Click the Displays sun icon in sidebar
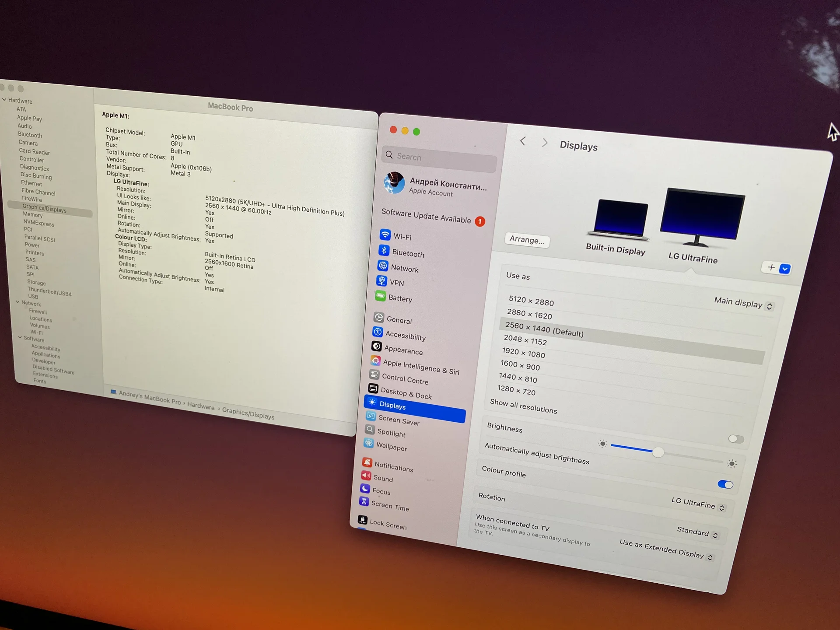 point(372,402)
